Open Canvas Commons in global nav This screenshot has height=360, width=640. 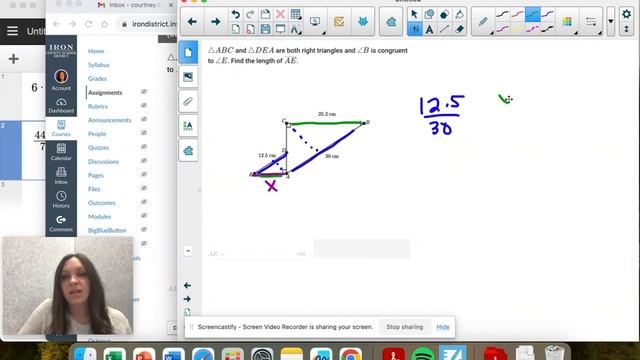click(x=61, y=224)
